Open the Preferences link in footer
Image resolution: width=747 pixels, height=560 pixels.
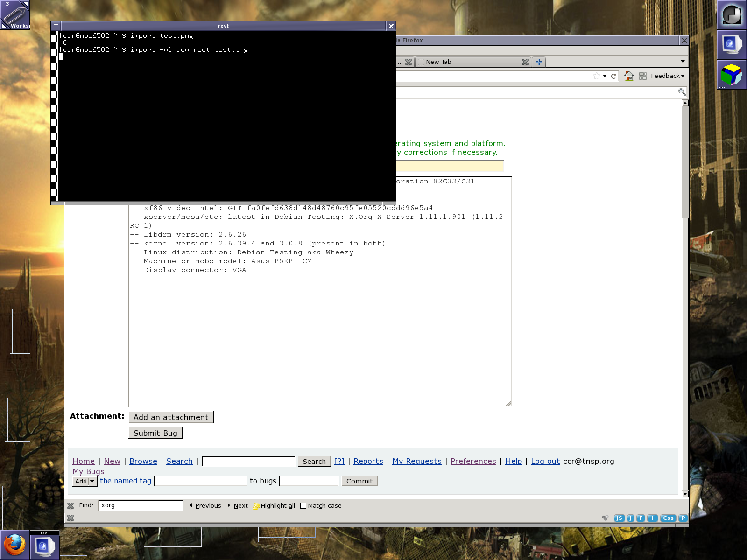pos(473,461)
